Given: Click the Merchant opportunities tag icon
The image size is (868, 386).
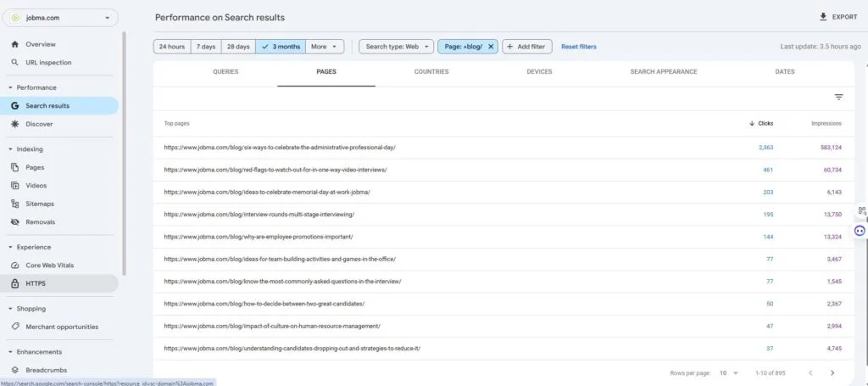Looking at the screenshot, I should [15, 327].
